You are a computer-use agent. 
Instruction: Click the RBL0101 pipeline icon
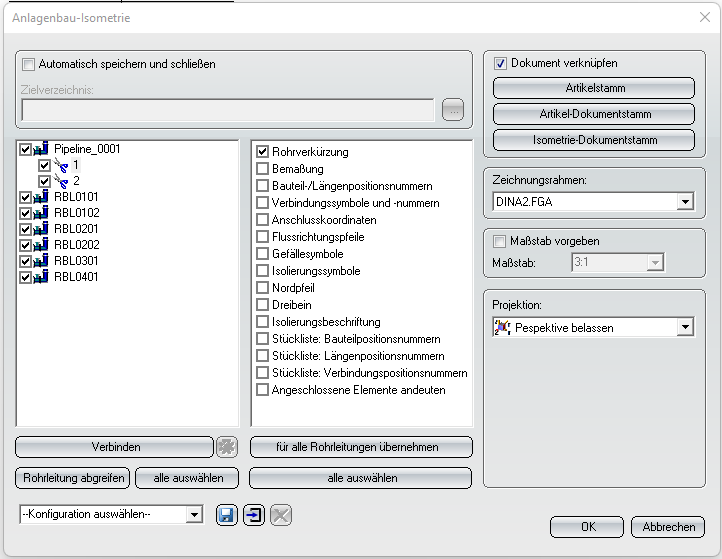(41, 197)
